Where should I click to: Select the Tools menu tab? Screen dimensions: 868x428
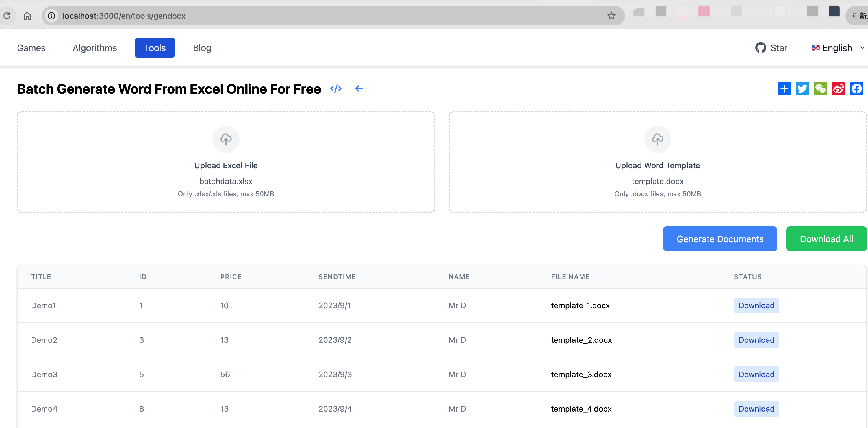155,48
